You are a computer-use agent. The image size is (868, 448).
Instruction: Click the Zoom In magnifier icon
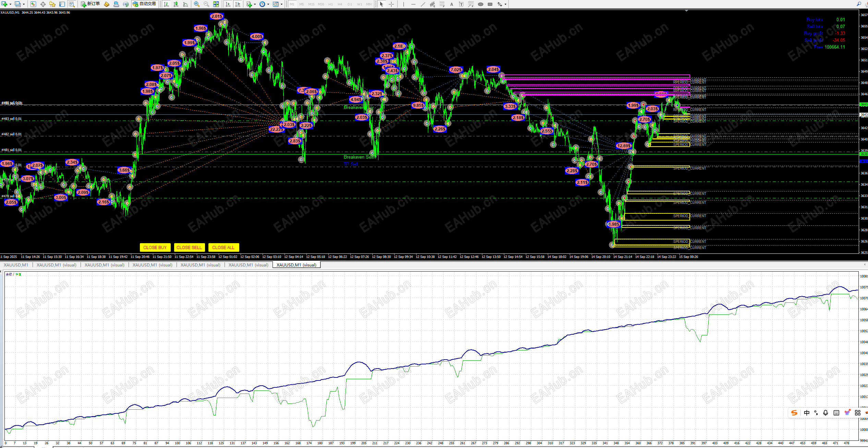196,4
